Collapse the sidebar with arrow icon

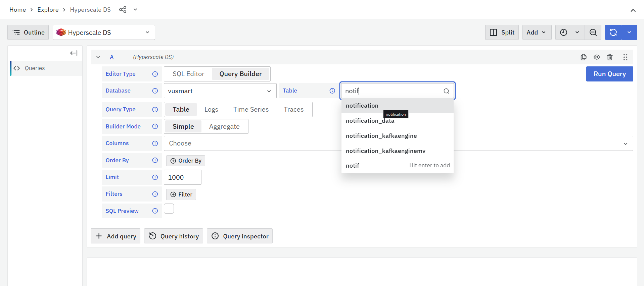pyautogui.click(x=74, y=53)
